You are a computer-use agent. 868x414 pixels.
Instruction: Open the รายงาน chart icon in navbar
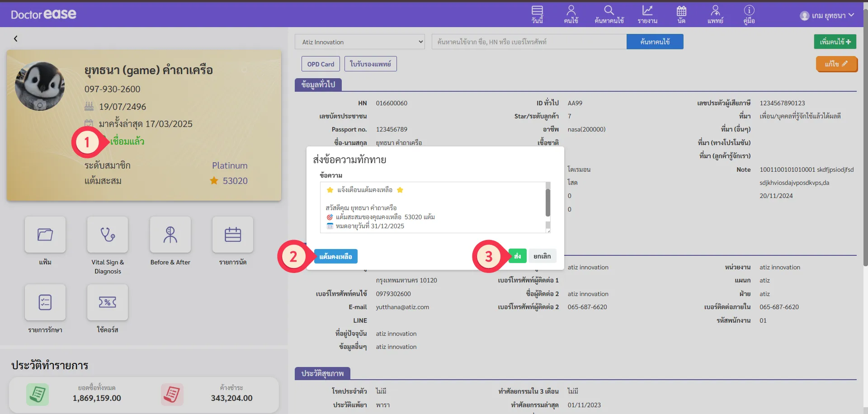coord(647,14)
